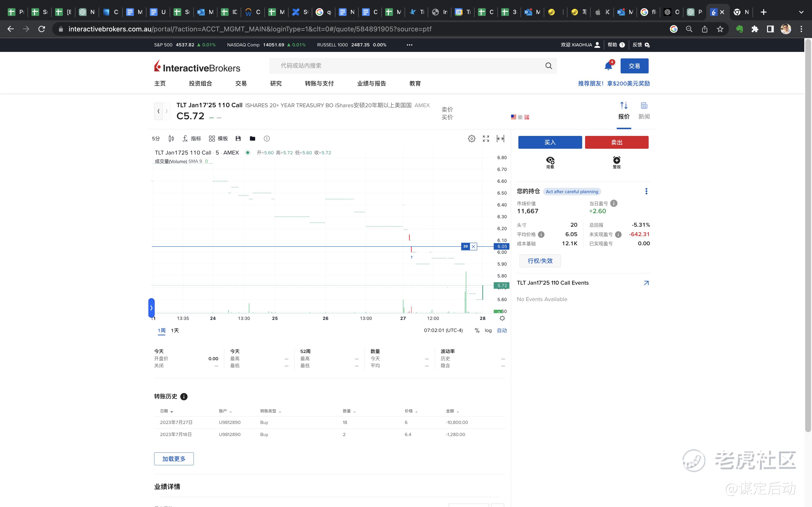Screen dimensions: 812x507
Task: Click the candlestick chart type icon
Action: coord(171,139)
